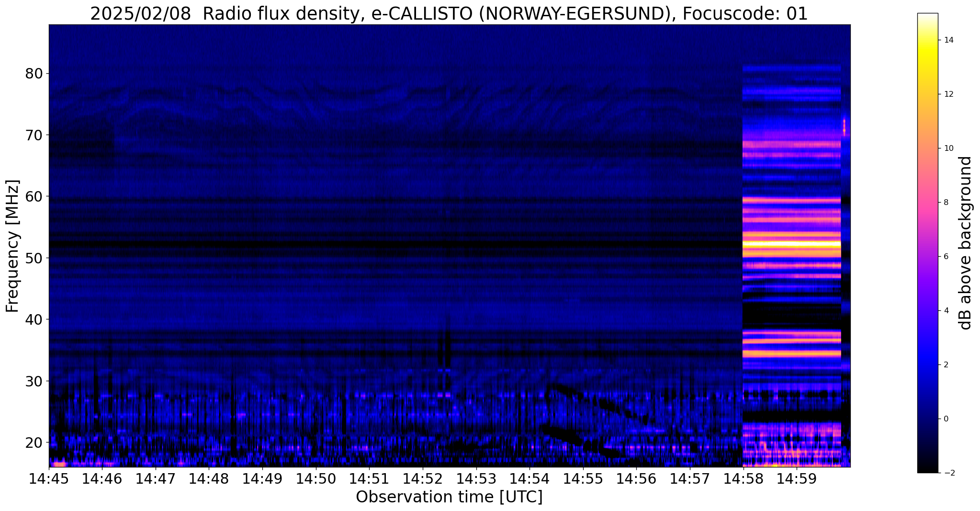This screenshot has height=511, width=980.
Task: Click the colorbar tick label 0
Action: coord(946,419)
